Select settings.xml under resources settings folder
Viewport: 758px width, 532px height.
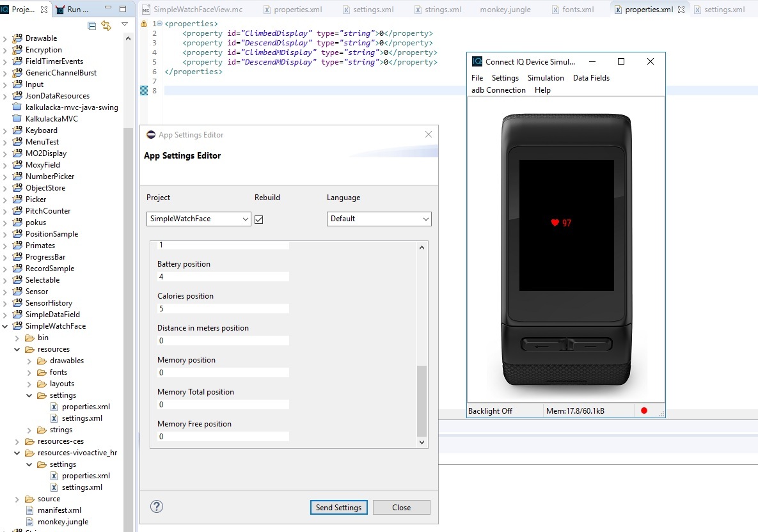click(x=82, y=418)
